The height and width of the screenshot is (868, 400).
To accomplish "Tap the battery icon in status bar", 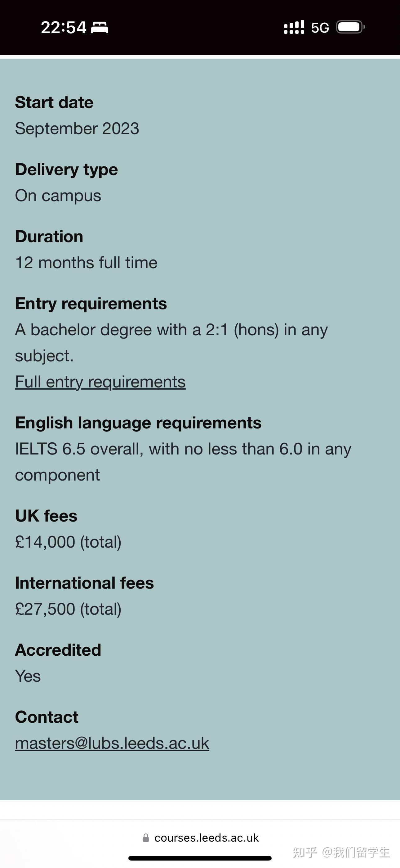I will 351,27.
